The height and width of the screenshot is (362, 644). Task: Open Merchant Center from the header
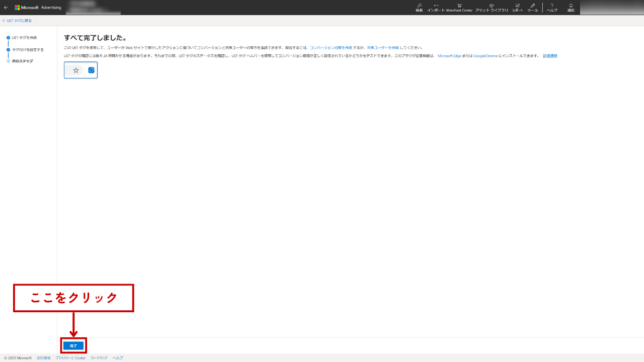(459, 8)
